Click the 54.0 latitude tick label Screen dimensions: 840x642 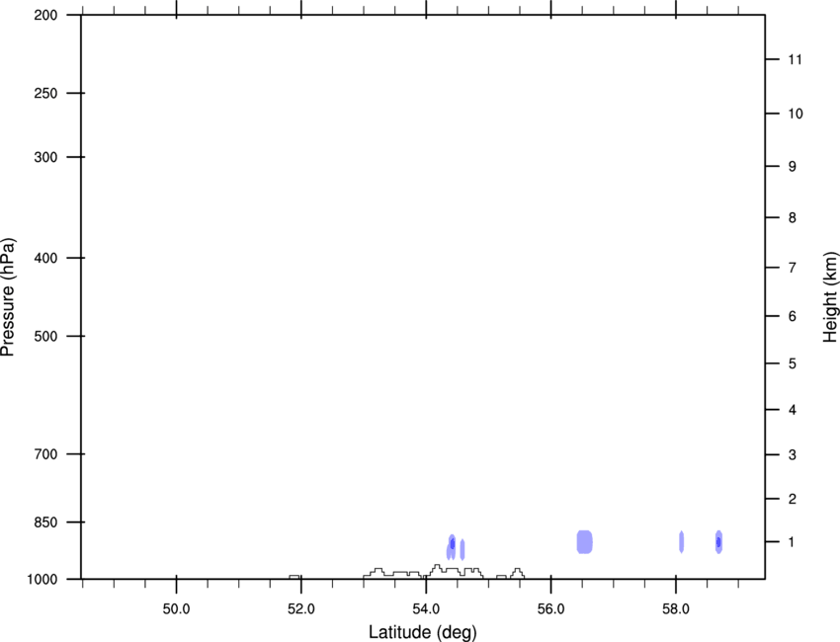pos(426,609)
